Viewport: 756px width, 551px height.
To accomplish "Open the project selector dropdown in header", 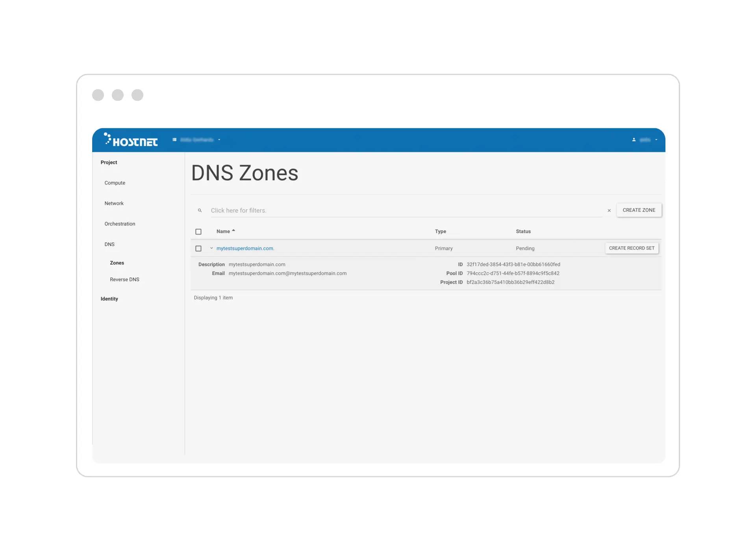I will coord(196,140).
